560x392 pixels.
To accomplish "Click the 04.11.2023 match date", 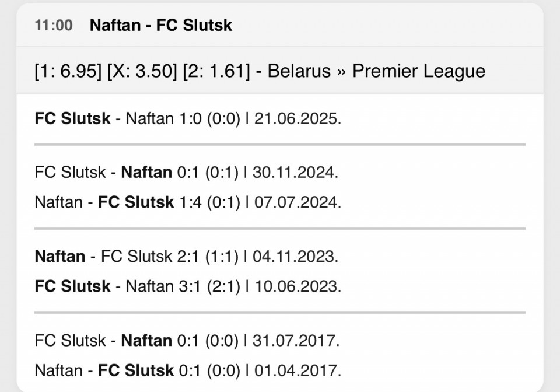I will (x=295, y=256).
